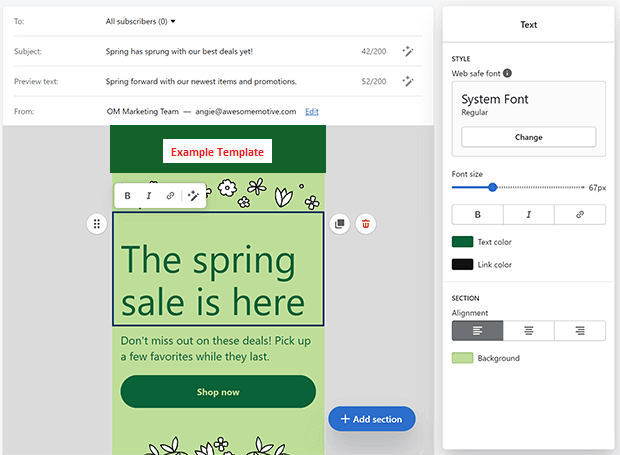Duplicate the selected heading section

[x=340, y=224]
